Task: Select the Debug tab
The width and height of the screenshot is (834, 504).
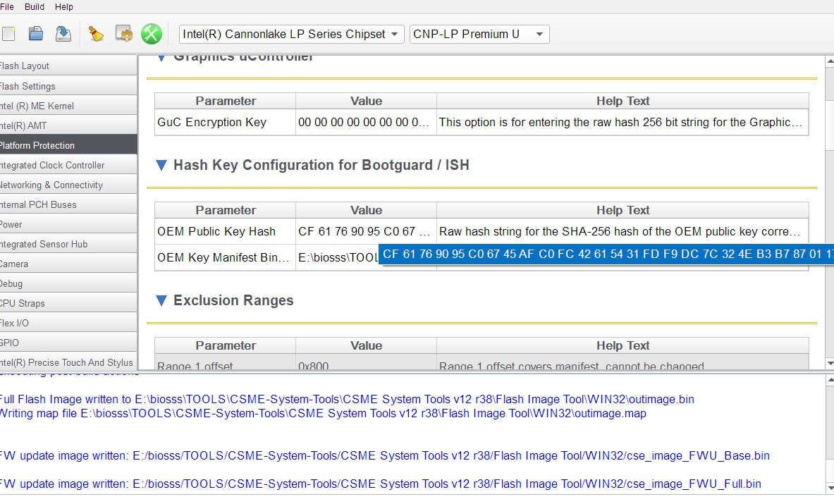Action: (68, 283)
